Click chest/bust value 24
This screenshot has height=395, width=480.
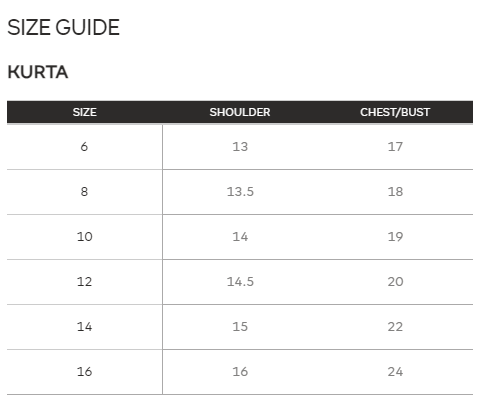(395, 372)
